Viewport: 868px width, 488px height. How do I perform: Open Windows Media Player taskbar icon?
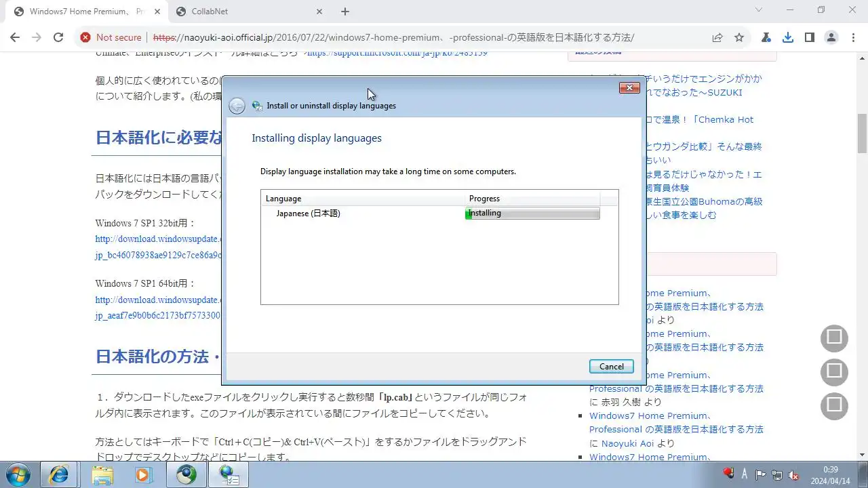[x=142, y=475]
